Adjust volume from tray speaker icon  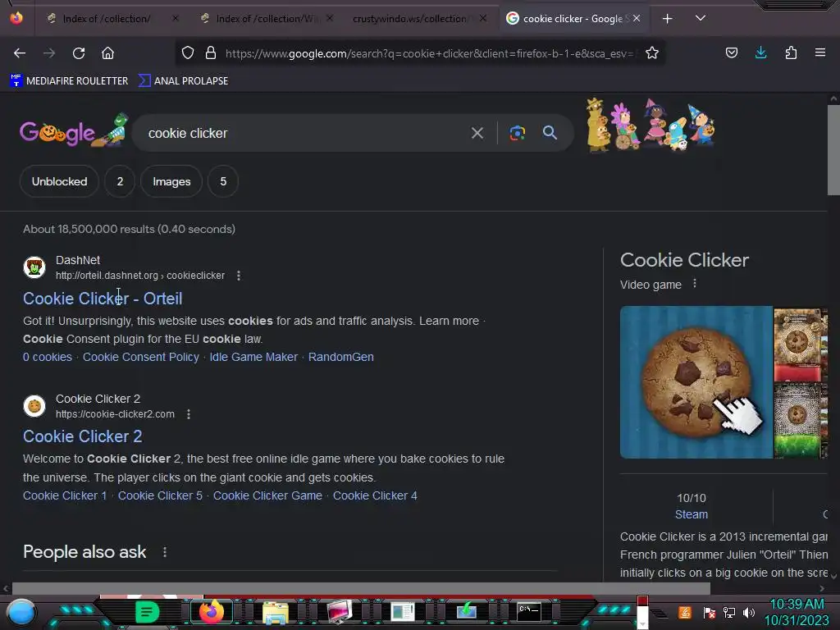pyautogui.click(x=749, y=612)
